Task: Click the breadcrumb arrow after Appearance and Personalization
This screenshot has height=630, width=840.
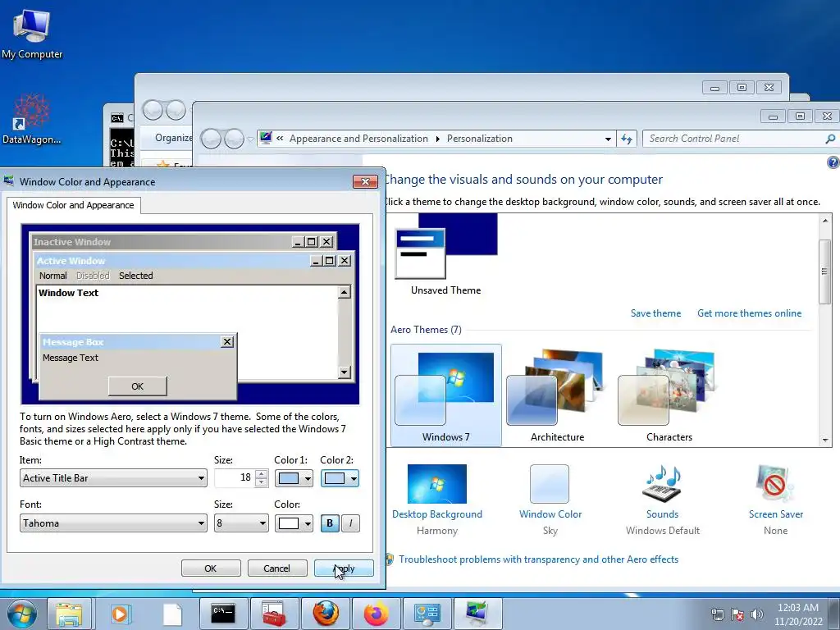Action: tap(437, 139)
